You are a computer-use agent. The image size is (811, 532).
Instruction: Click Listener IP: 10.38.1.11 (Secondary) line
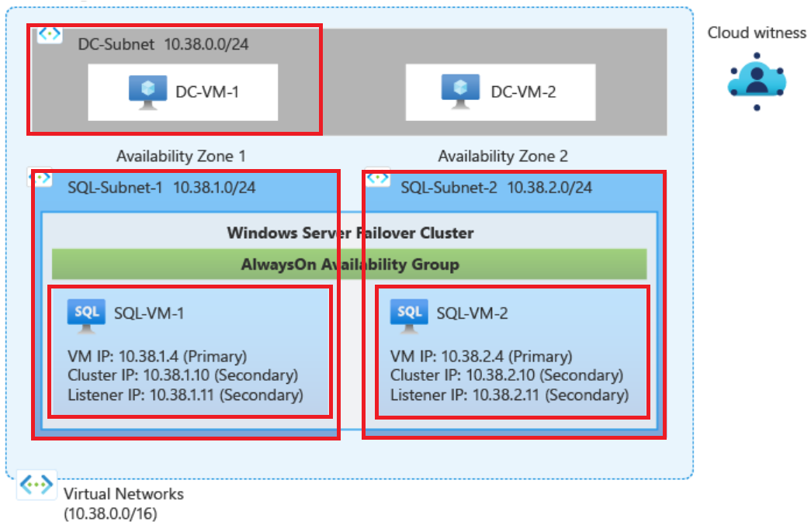[x=185, y=395]
